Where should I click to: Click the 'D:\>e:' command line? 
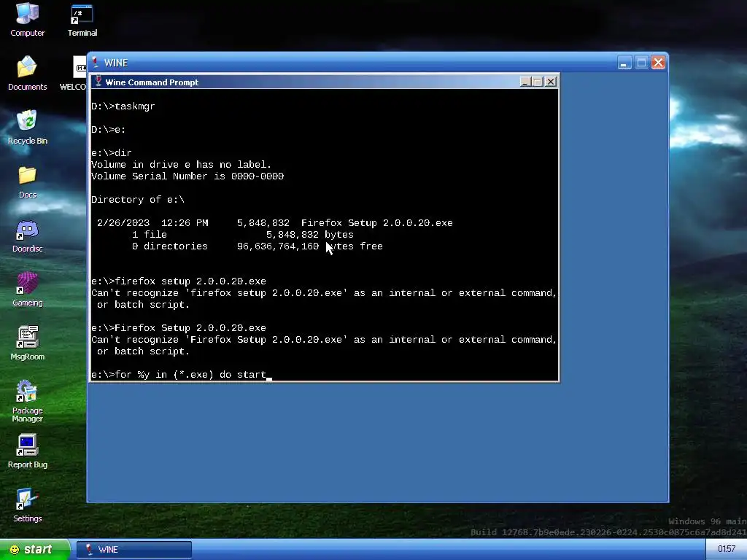tap(108, 130)
